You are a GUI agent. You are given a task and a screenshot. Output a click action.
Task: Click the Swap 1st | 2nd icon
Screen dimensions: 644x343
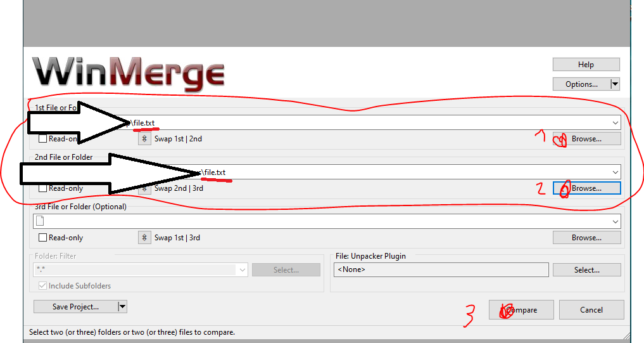tap(144, 139)
